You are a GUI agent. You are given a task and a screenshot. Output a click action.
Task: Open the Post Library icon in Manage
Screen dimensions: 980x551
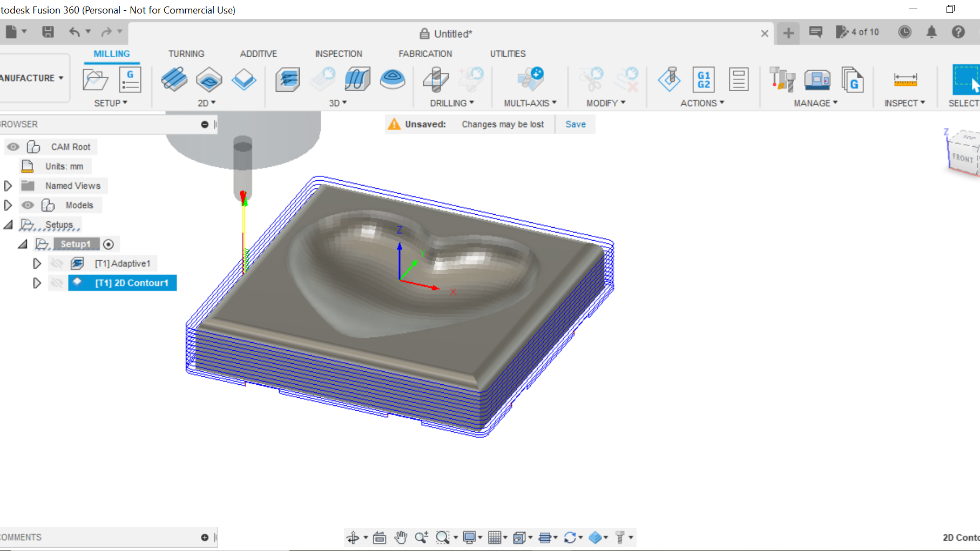(852, 80)
